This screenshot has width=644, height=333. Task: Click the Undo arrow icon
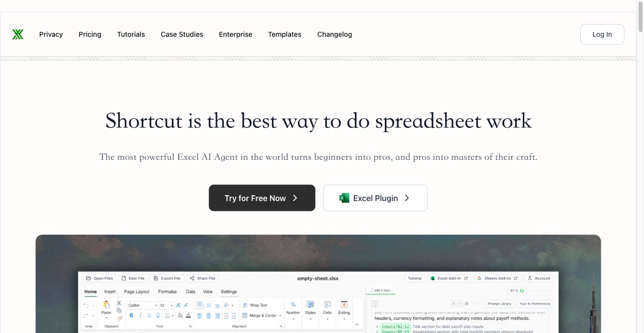coord(86,305)
